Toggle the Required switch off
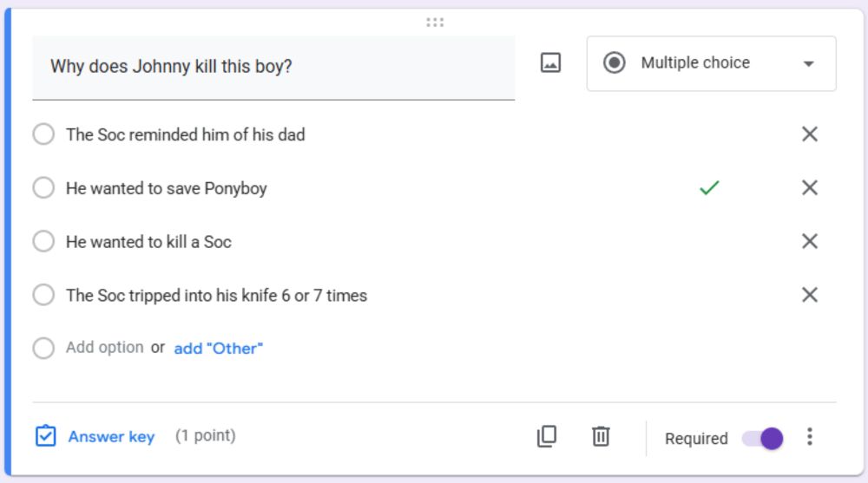This screenshot has height=483, width=868. click(763, 439)
